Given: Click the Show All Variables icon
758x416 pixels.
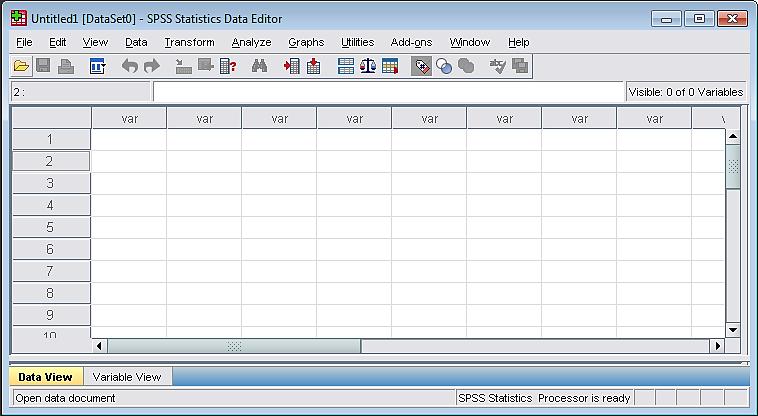Looking at the screenshot, I should coord(466,66).
